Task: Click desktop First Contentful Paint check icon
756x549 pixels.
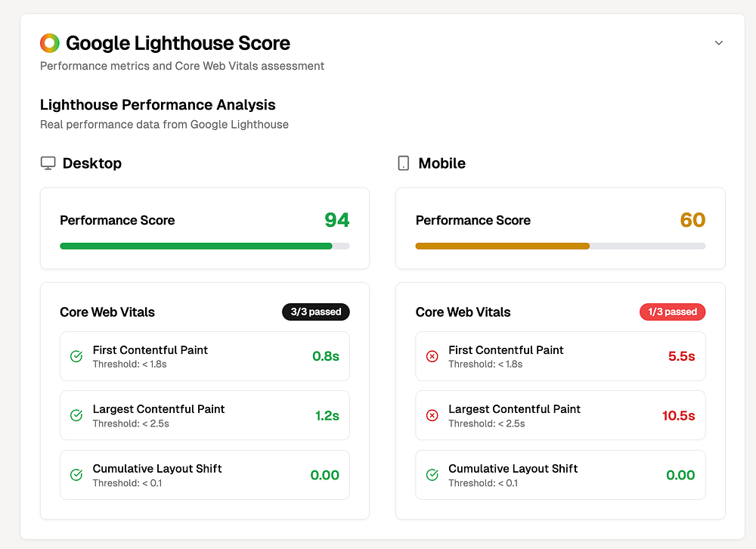Action: tap(76, 356)
